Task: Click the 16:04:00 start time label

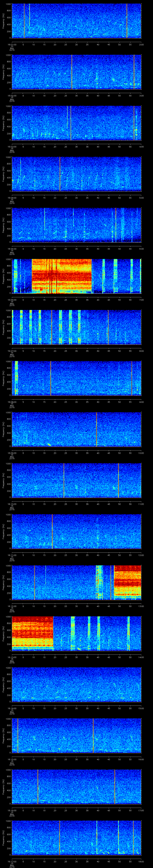Action: [12, 198]
